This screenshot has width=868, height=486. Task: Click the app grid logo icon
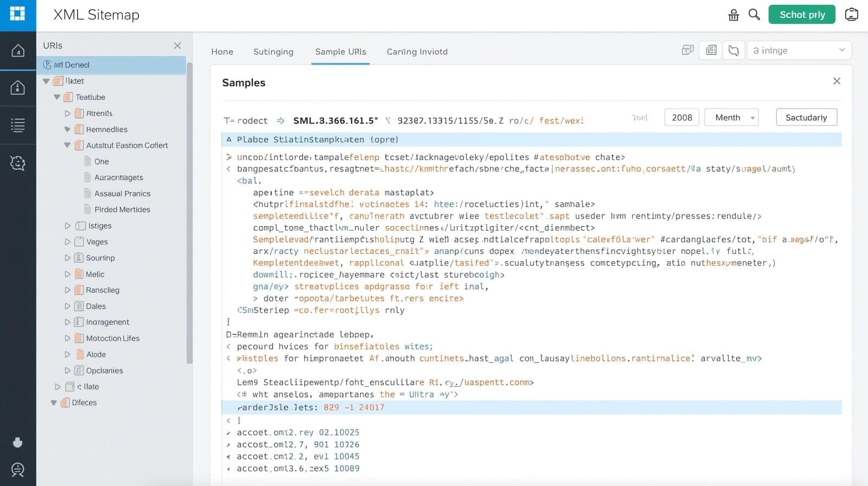(17, 15)
